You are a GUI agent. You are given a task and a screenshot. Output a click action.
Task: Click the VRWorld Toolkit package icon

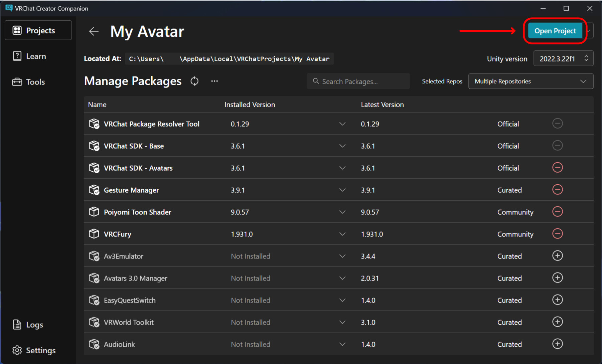(94, 322)
